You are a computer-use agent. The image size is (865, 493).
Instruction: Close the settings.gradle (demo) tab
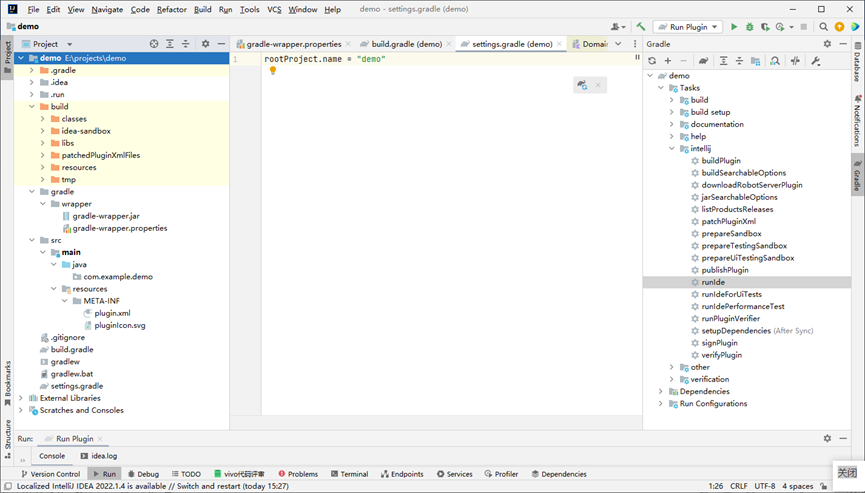(x=559, y=44)
